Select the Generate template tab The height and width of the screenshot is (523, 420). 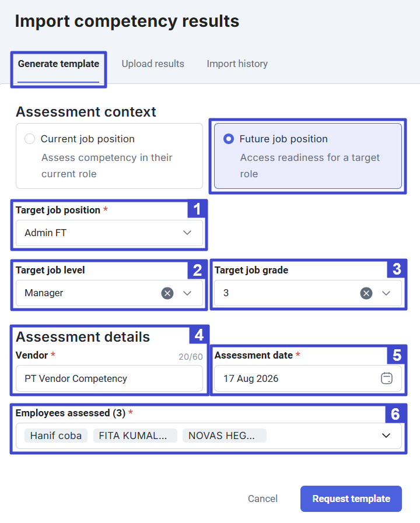(58, 64)
